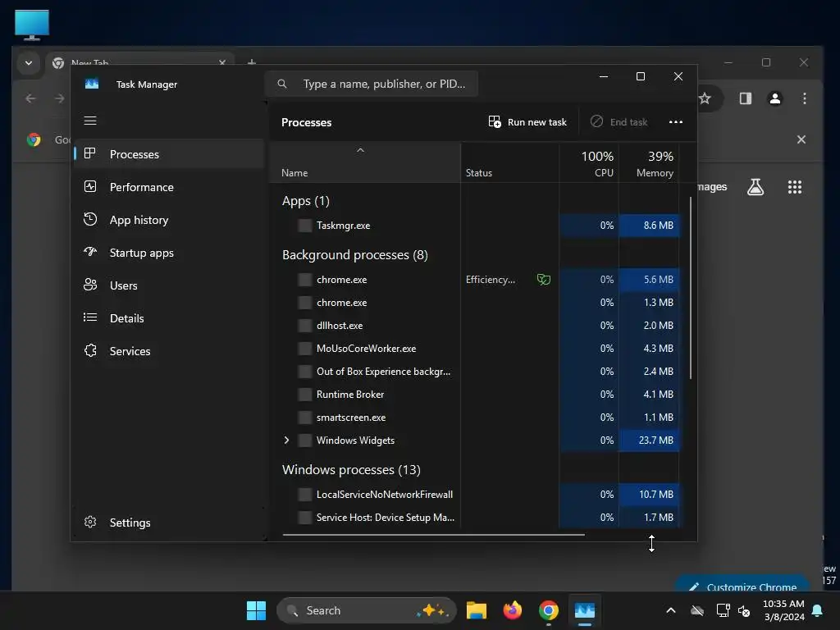Click the End task button
840x630 pixels.
tap(619, 122)
